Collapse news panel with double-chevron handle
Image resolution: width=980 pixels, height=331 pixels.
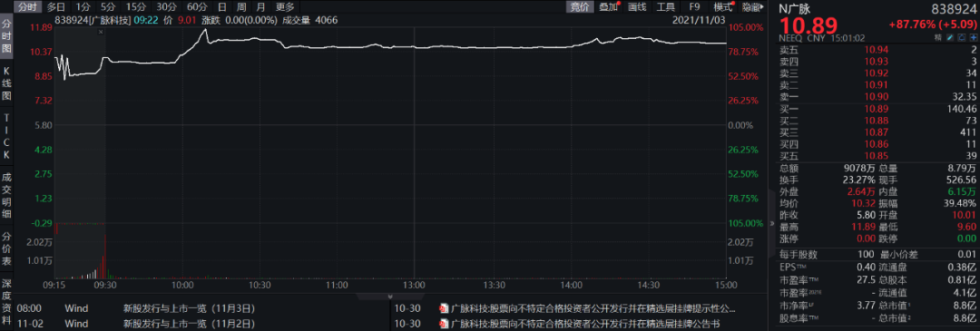(390, 297)
